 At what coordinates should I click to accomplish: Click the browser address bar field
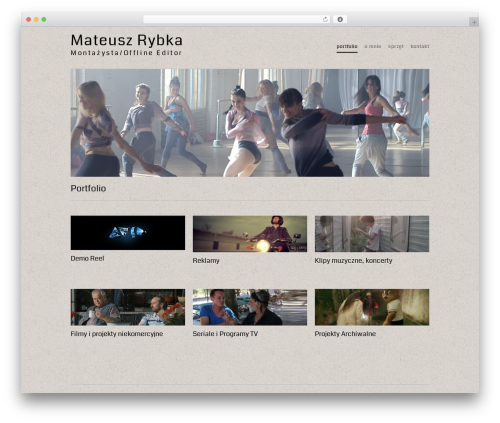point(236,20)
